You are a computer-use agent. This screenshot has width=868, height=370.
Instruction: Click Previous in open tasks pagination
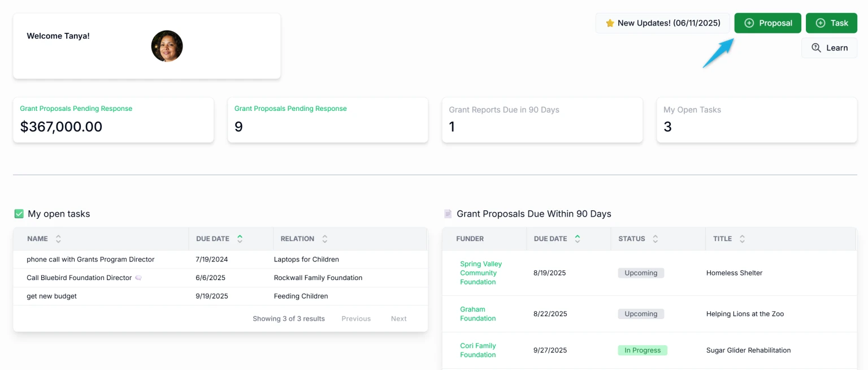pos(356,319)
